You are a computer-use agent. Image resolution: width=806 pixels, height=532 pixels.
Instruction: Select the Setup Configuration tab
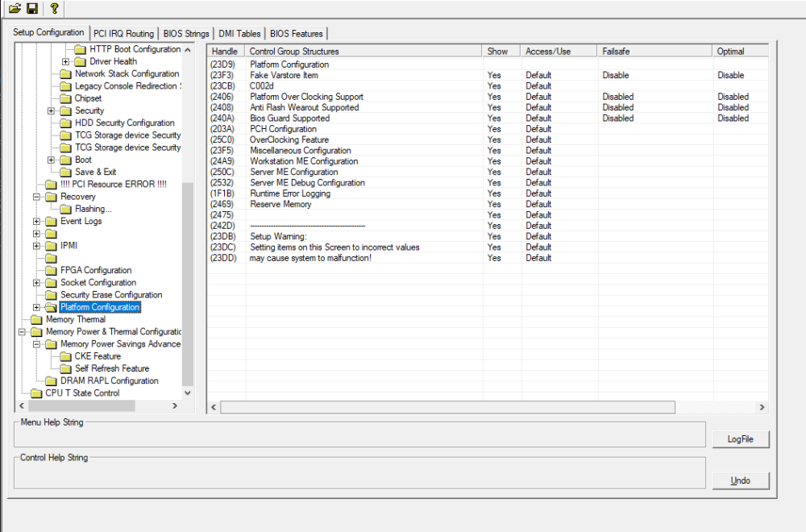point(48,32)
